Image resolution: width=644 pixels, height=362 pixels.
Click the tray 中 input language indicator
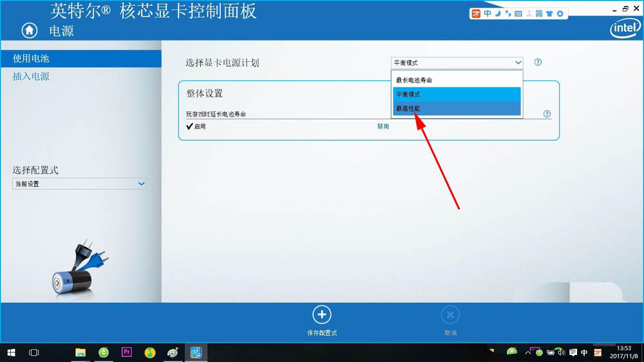click(585, 352)
